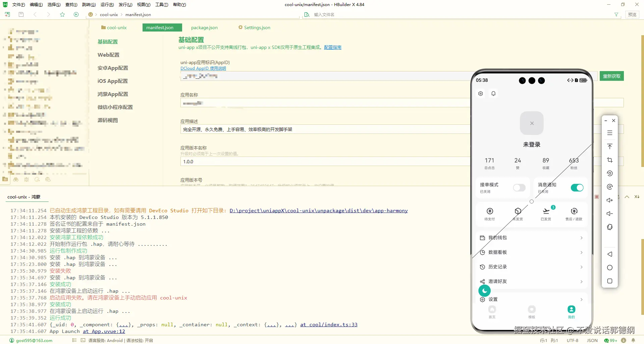Viewport: 644px width, 344px height.
Task: Switch to the cool-unix tab
Action: coord(114,27)
